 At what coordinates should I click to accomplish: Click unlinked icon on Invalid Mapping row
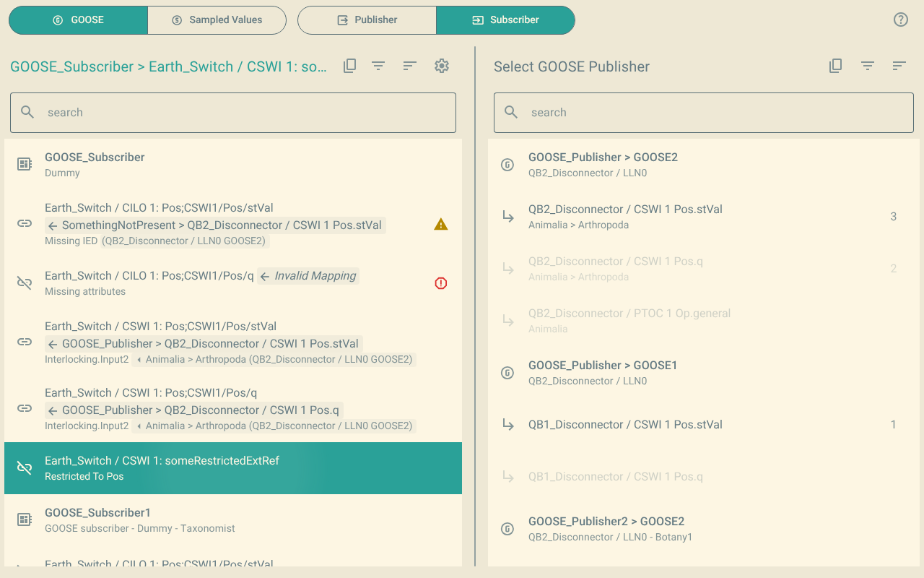25,283
